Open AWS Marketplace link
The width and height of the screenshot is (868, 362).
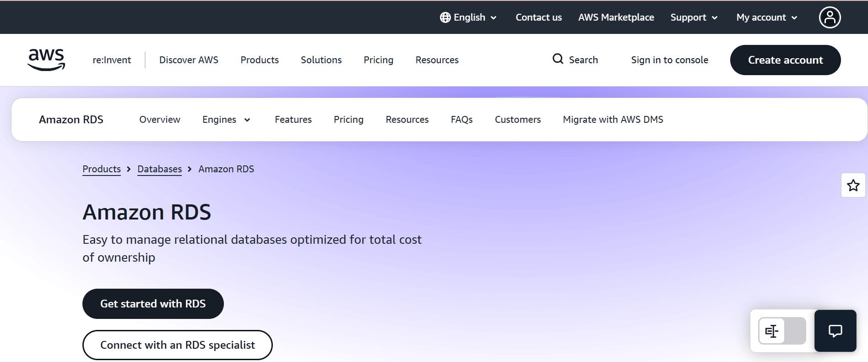point(616,17)
